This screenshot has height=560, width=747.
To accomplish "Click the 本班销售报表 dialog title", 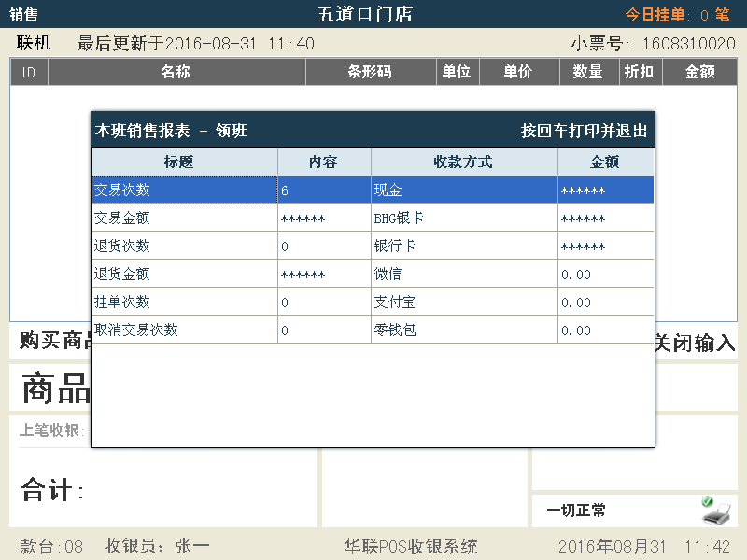I will click(x=171, y=131).
